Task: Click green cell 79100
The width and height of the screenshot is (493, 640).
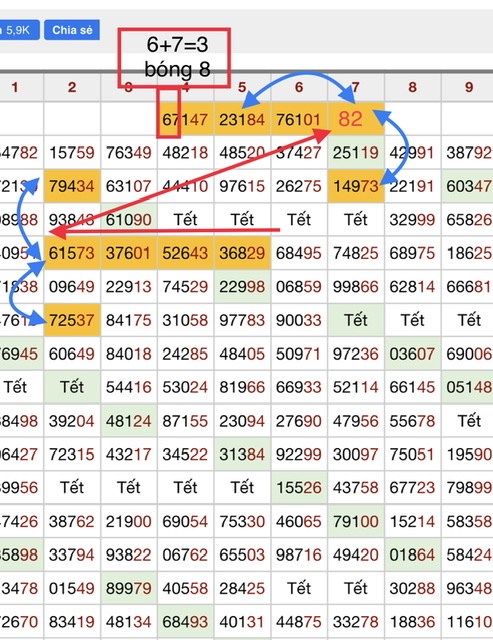Action: (356, 521)
